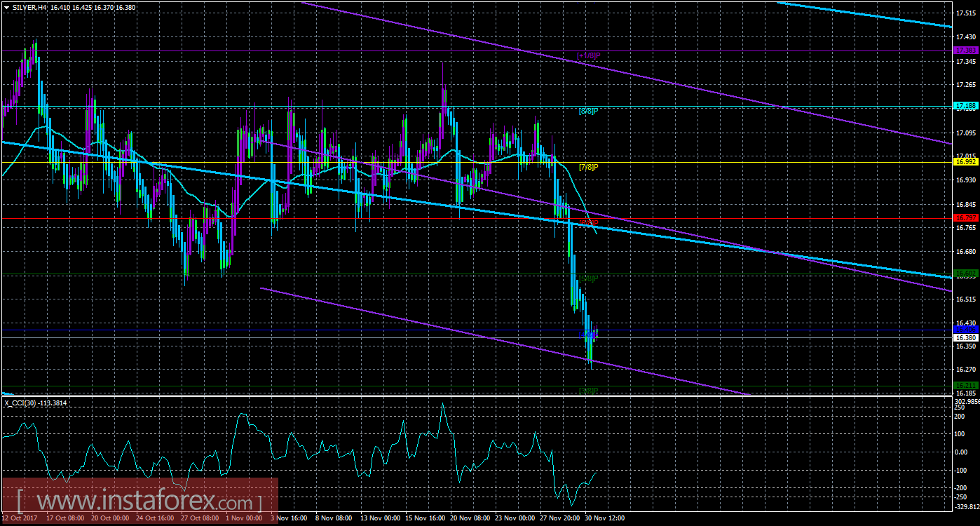
Task: Select the blue 16.406 price tag
Action: coord(965,328)
